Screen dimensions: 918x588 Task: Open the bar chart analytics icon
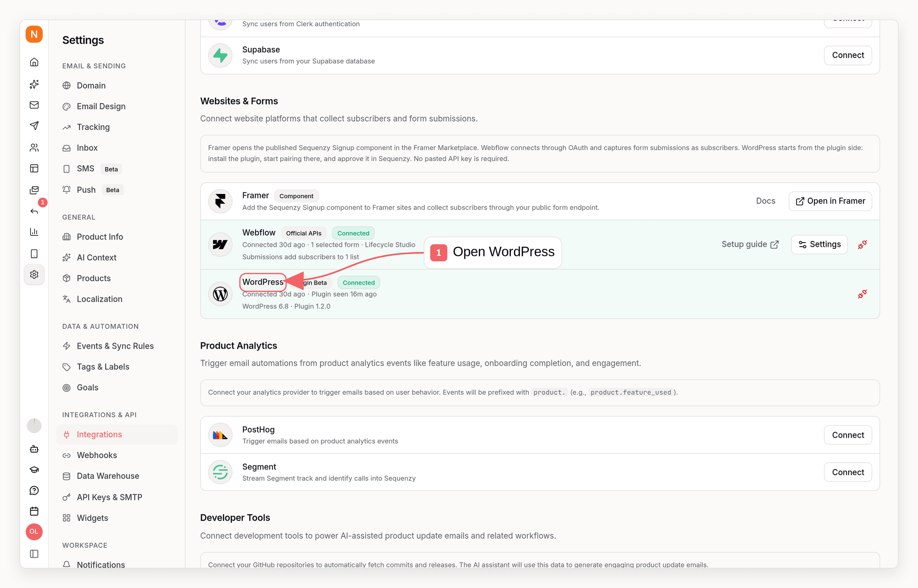click(x=34, y=232)
